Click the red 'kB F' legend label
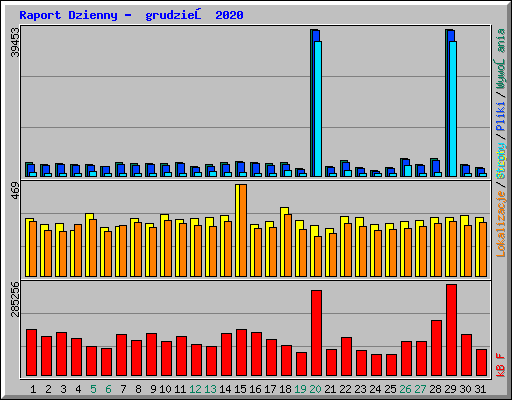The image size is (512, 400). pyautogui.click(x=501, y=365)
